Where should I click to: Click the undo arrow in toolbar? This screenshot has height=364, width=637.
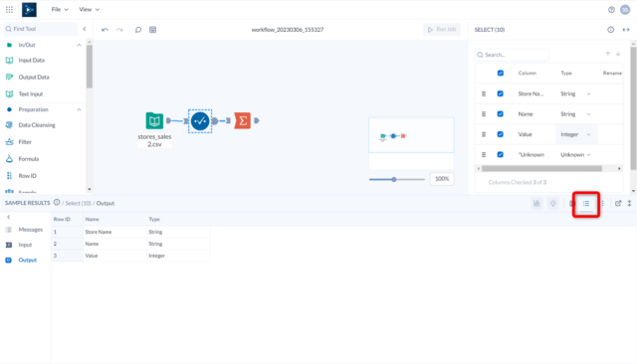click(105, 30)
